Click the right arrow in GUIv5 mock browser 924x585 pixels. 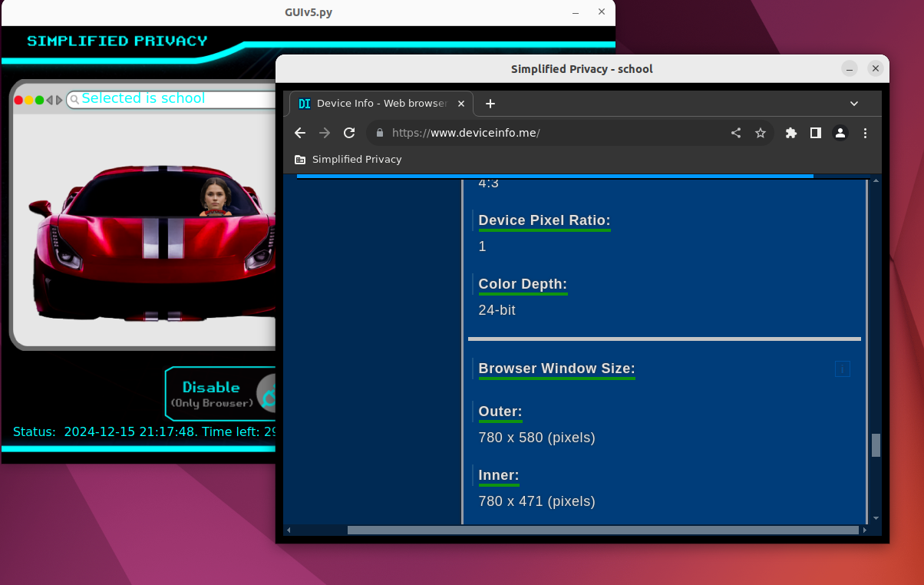[x=59, y=100]
